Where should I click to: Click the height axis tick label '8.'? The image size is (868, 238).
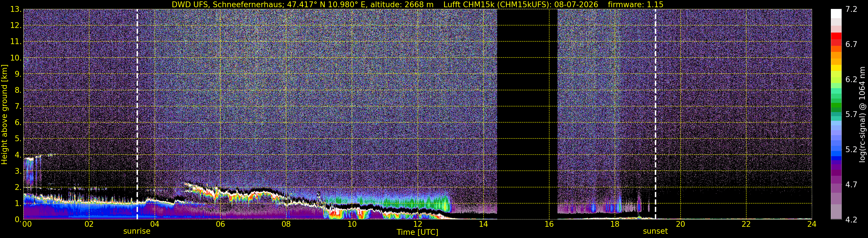[x=18, y=90]
